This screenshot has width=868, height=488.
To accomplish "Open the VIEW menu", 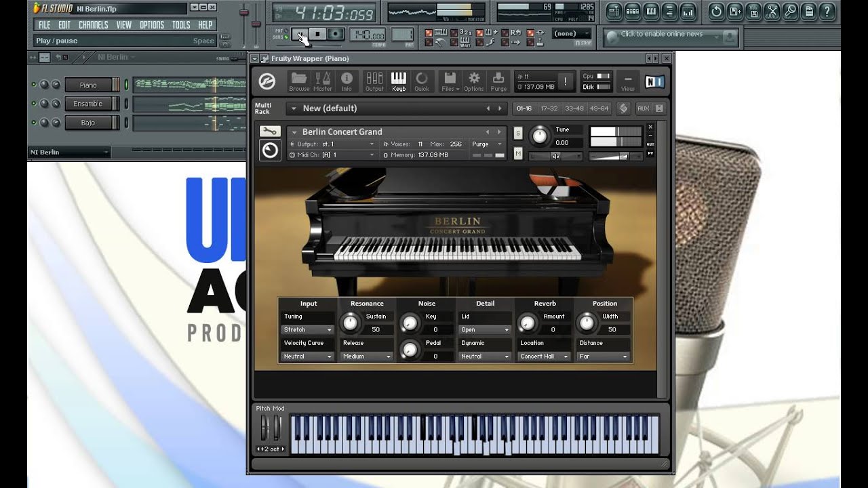I will [x=124, y=25].
